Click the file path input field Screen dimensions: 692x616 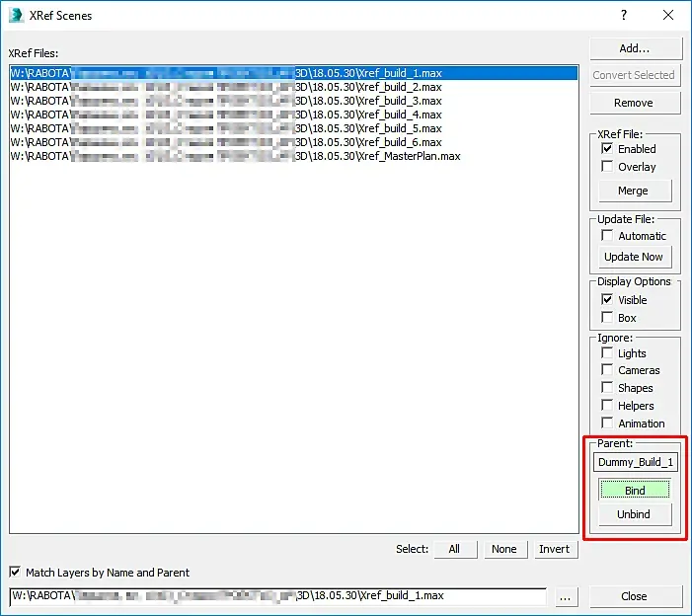pos(277,596)
